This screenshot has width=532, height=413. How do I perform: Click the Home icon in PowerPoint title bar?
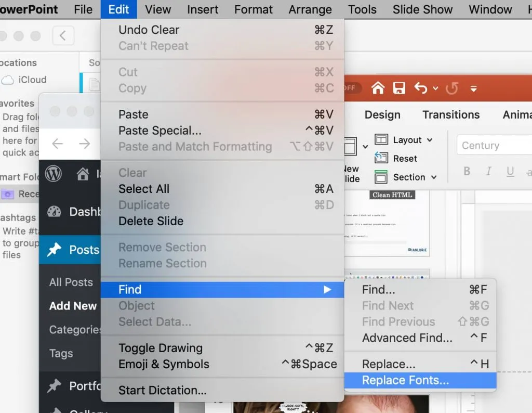coord(378,88)
